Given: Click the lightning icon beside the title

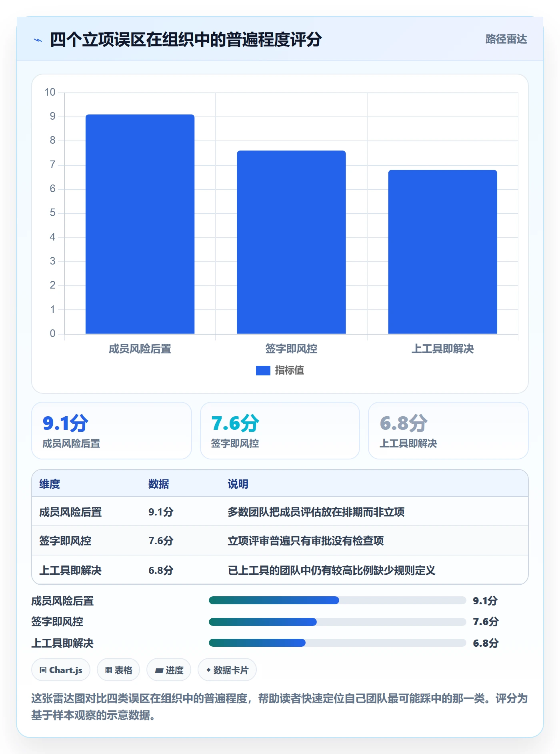Looking at the screenshot, I should coord(38,40).
